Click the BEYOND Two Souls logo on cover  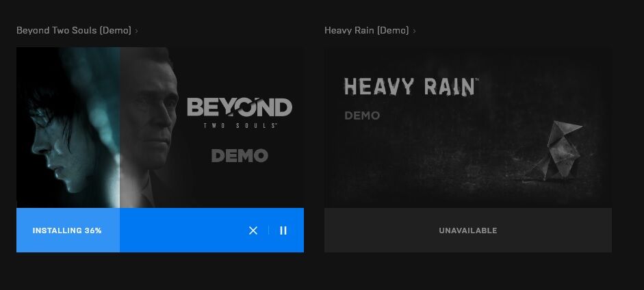[240, 113]
